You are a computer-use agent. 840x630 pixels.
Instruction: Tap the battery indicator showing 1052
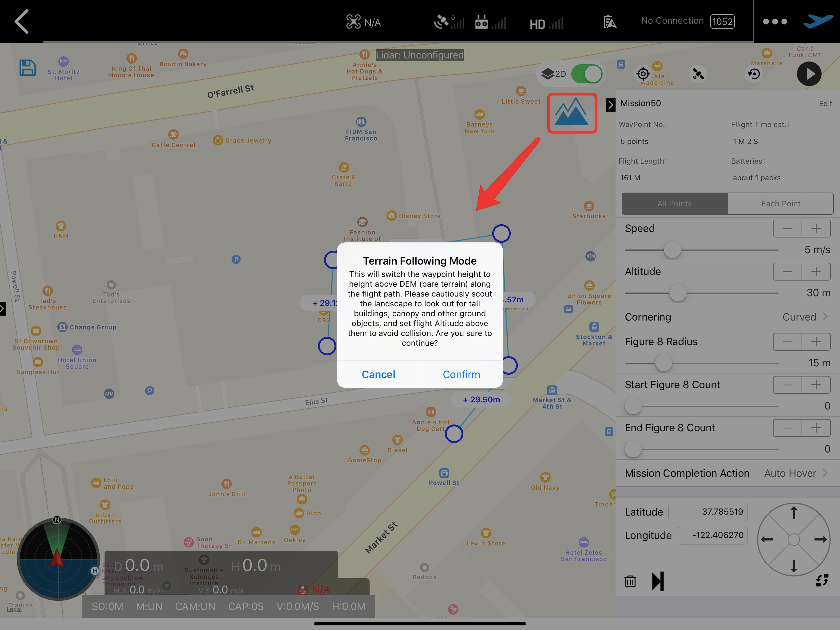pos(722,21)
